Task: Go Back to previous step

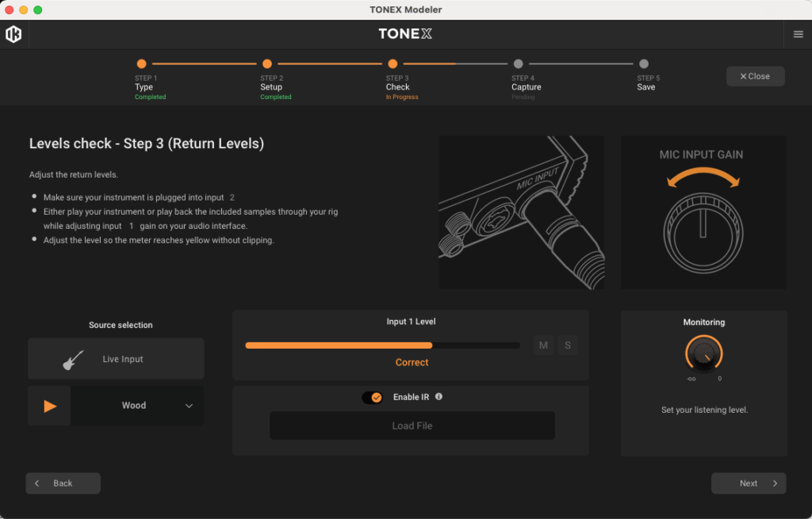Action: pyautogui.click(x=63, y=483)
